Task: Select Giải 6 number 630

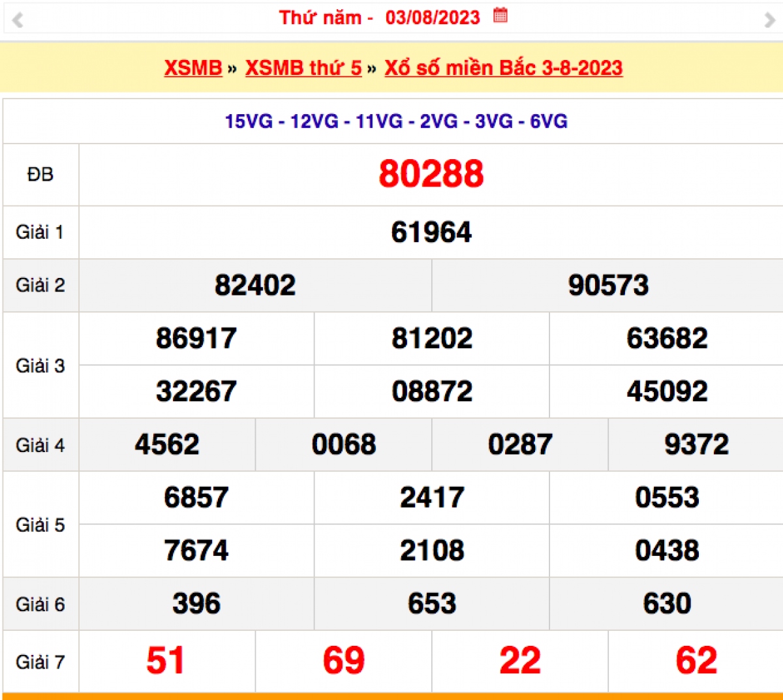Action: coord(667,603)
